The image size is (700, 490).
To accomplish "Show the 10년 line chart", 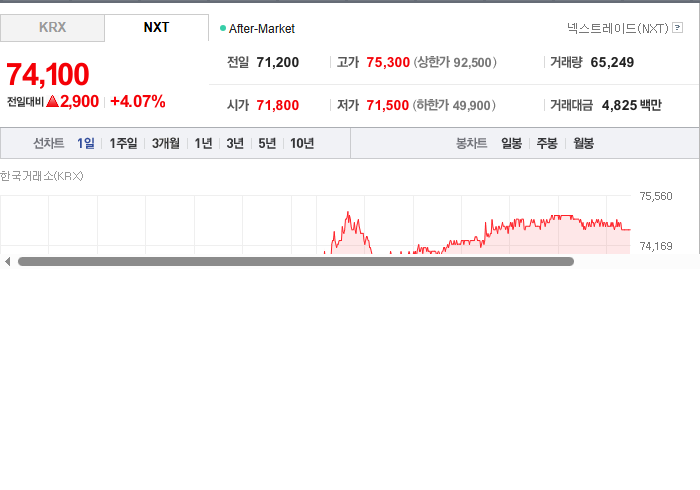I will [x=302, y=143].
